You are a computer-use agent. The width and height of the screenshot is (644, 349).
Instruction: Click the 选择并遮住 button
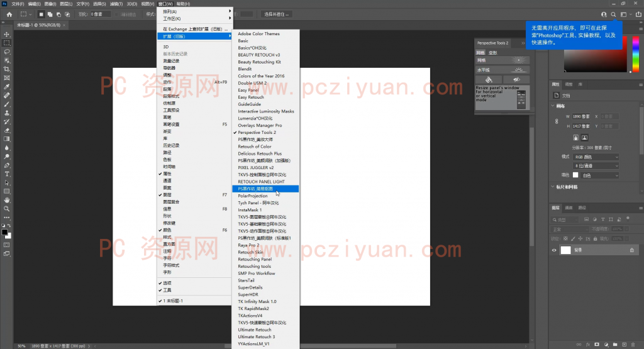(277, 14)
